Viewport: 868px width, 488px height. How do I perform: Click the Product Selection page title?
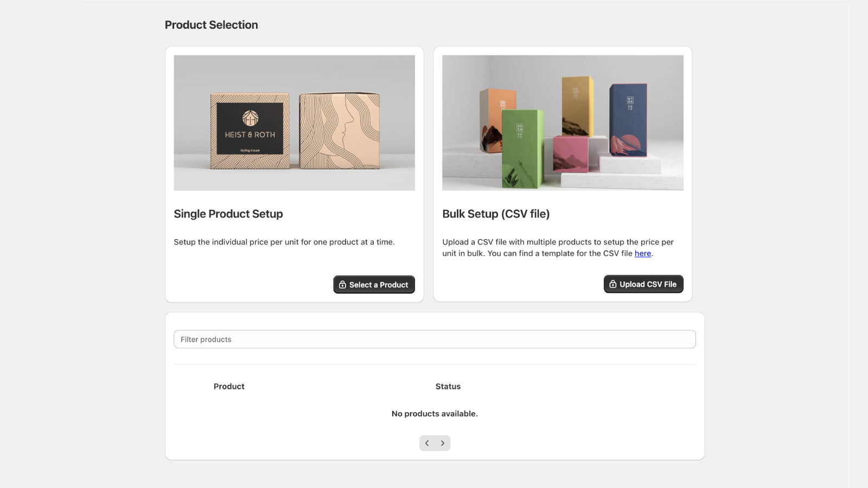(x=211, y=25)
